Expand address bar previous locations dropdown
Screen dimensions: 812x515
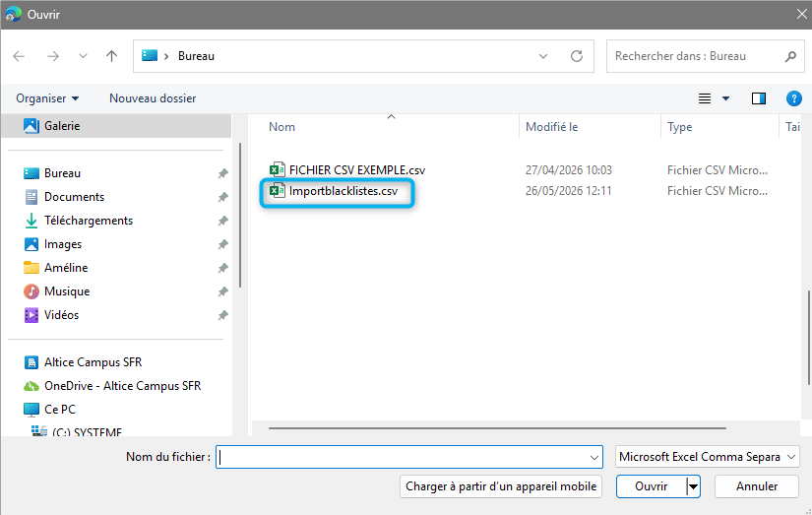(543, 56)
